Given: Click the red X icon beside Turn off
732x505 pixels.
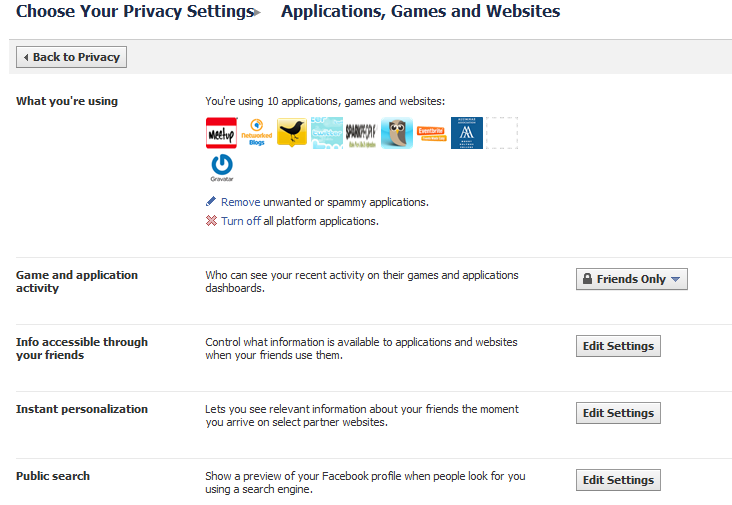Looking at the screenshot, I should [x=211, y=221].
